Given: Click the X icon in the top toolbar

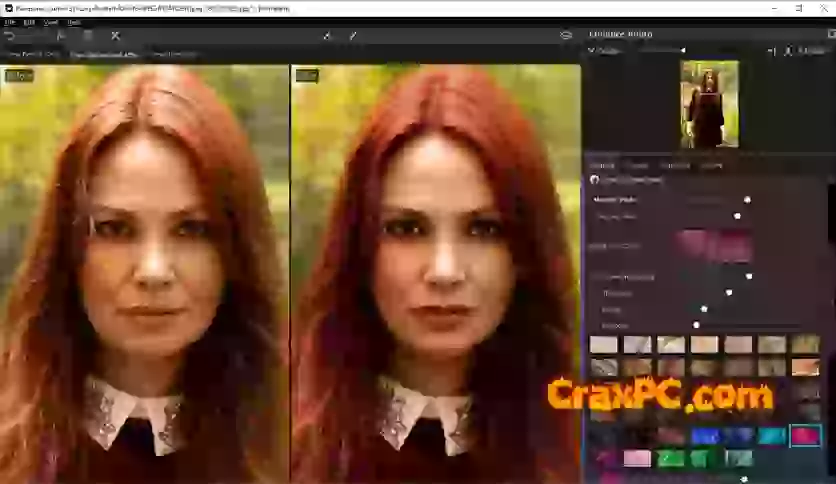Looking at the screenshot, I should tap(116, 36).
